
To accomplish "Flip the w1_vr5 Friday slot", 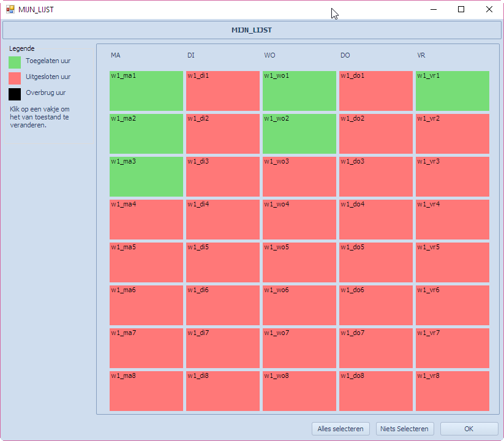I will click(453, 262).
